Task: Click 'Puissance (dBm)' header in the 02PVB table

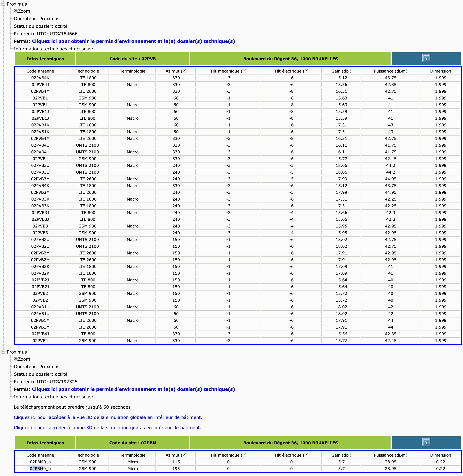Action: [391, 71]
